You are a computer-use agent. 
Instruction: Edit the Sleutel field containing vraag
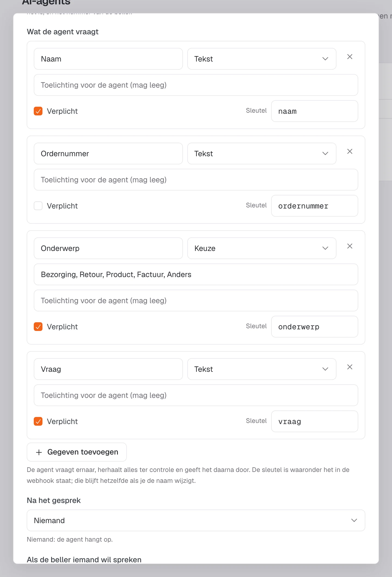pos(315,421)
